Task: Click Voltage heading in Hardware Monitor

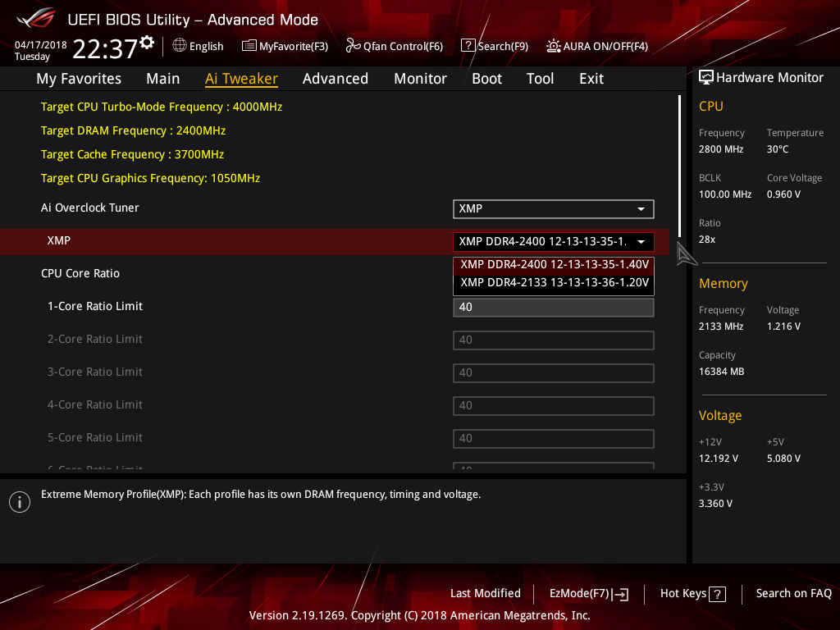Action: pyautogui.click(x=720, y=416)
